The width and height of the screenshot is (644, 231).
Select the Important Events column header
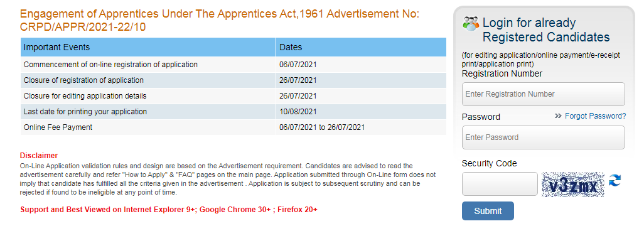148,47
